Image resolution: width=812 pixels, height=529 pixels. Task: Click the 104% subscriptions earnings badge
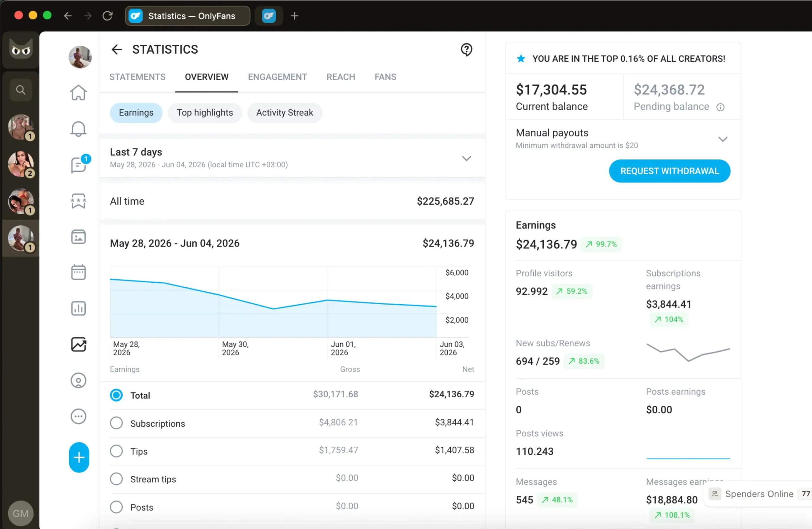click(x=669, y=319)
